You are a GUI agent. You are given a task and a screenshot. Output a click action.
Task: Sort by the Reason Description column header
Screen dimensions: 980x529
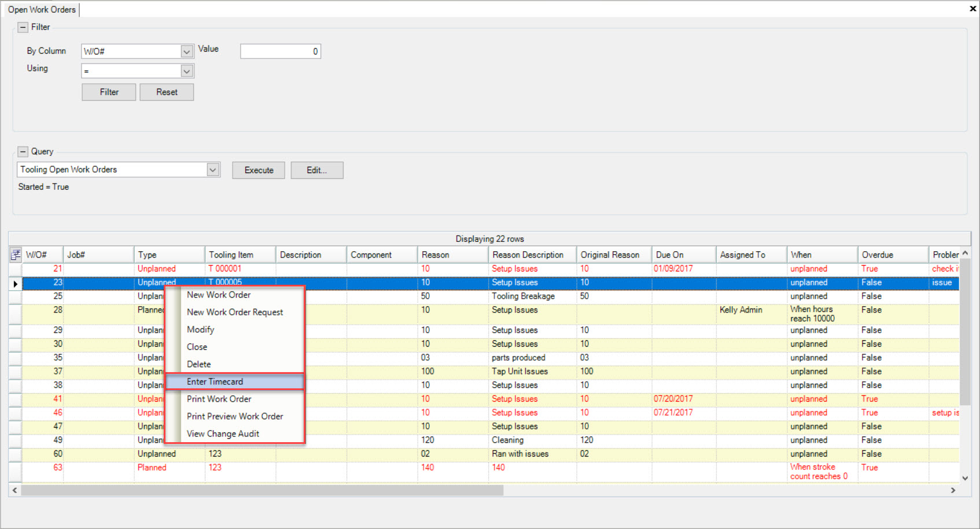(532, 255)
